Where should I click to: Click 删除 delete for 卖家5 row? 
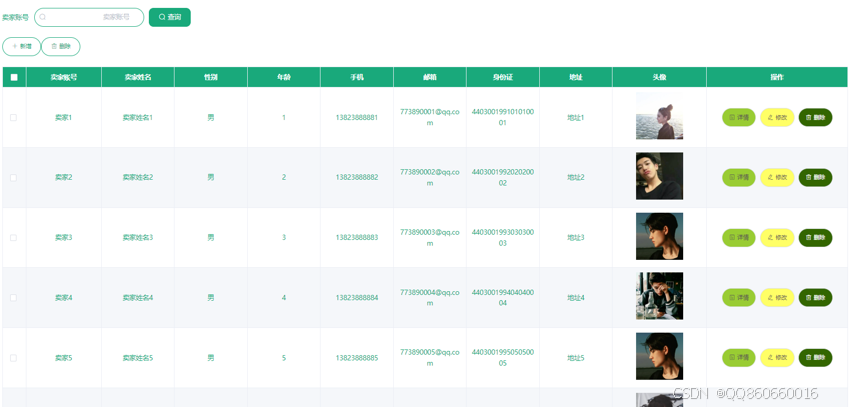pos(815,358)
